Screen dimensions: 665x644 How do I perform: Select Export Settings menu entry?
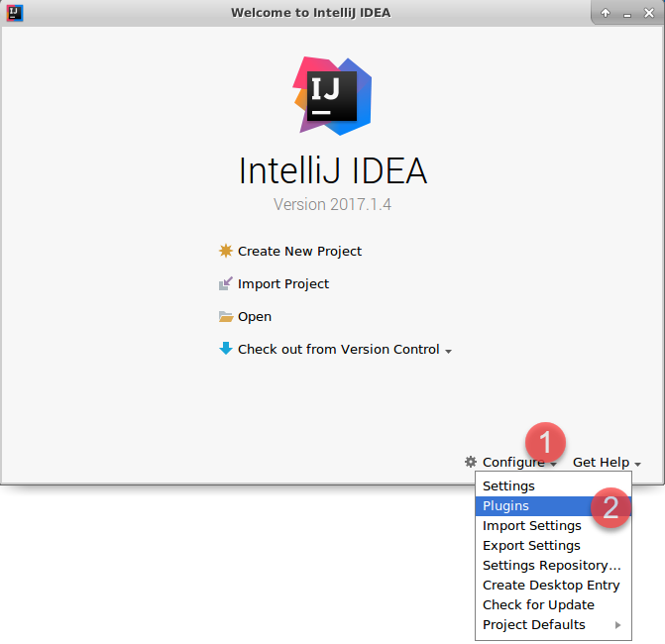point(553,545)
